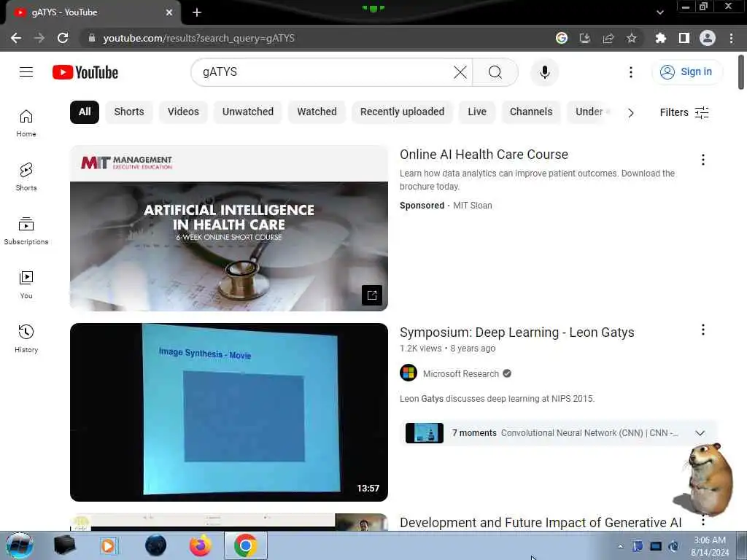
Task: Open media player from taskbar
Action: (x=109, y=545)
